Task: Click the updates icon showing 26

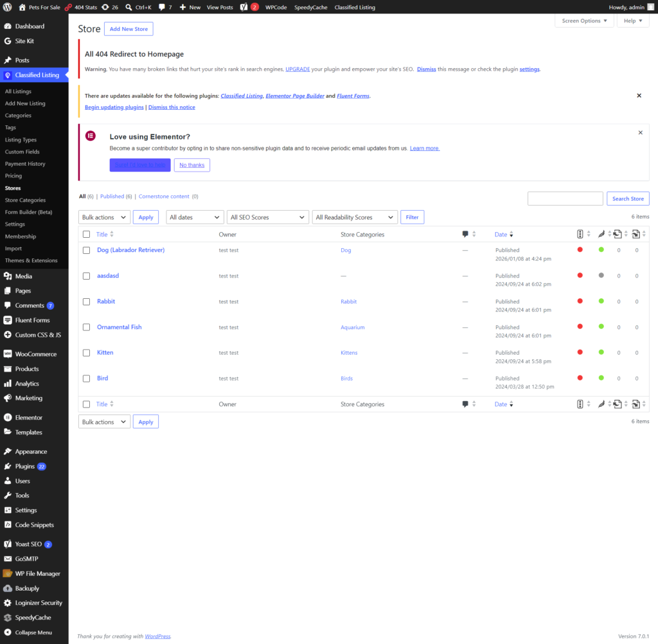Action: point(105,7)
